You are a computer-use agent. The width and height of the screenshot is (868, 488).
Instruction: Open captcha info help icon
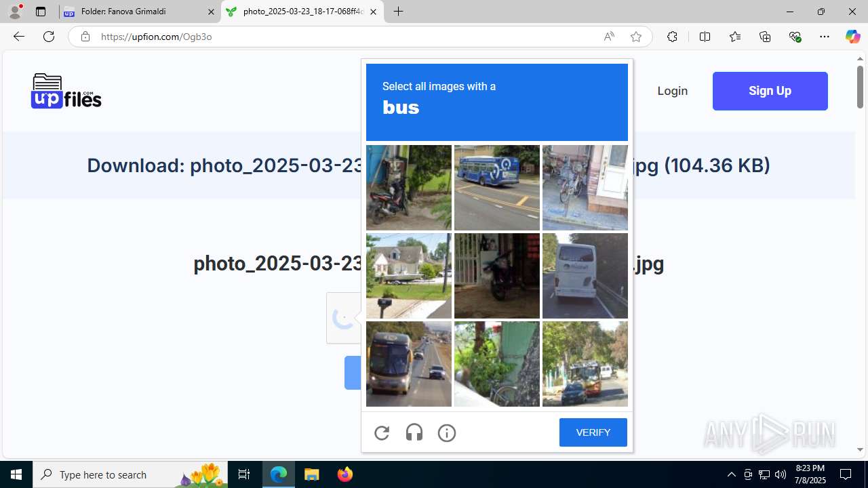447,432
